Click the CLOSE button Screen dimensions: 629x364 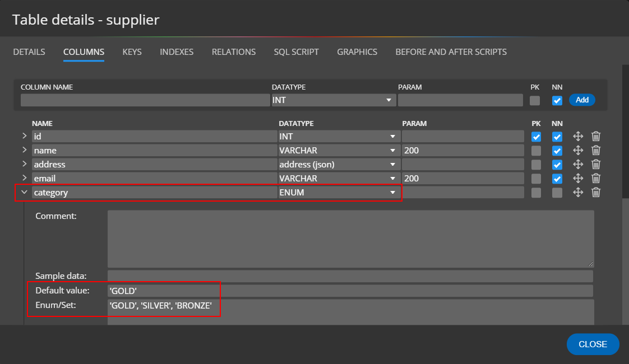click(x=593, y=344)
